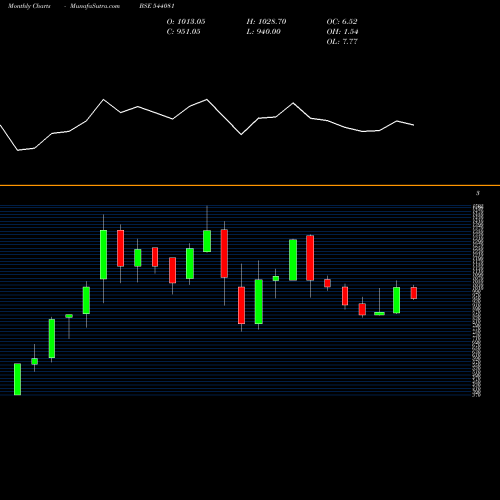Click the 'OH: 1.54' value

(342, 32)
